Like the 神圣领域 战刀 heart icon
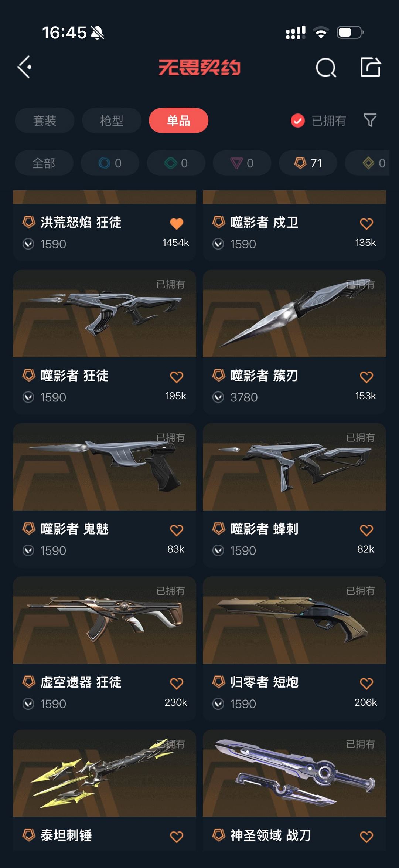 (x=366, y=837)
